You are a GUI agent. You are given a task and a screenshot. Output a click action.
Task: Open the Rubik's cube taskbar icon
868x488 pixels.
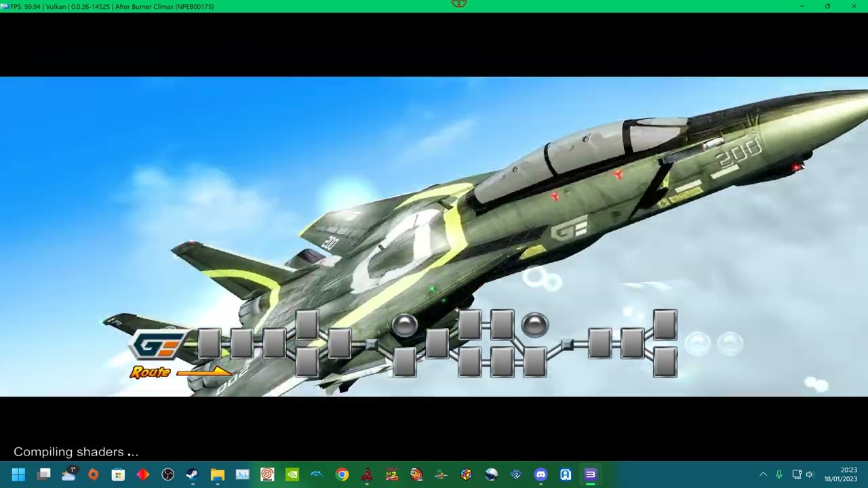coord(466,474)
